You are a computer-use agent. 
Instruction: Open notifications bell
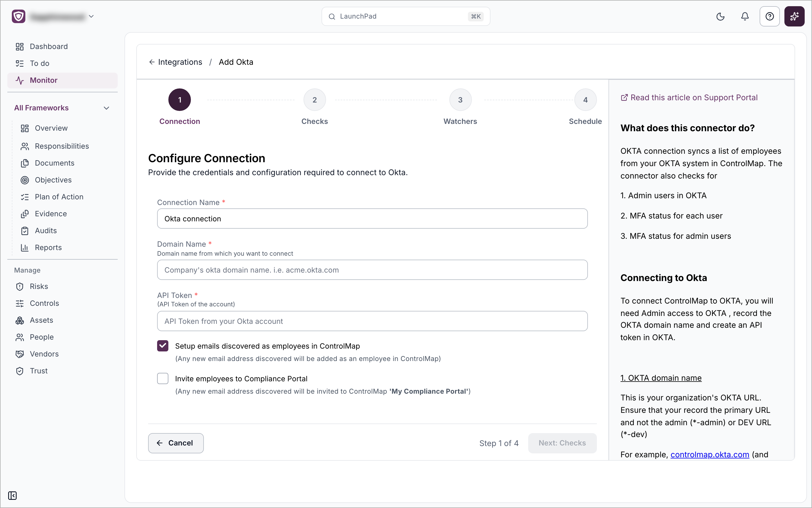(745, 16)
